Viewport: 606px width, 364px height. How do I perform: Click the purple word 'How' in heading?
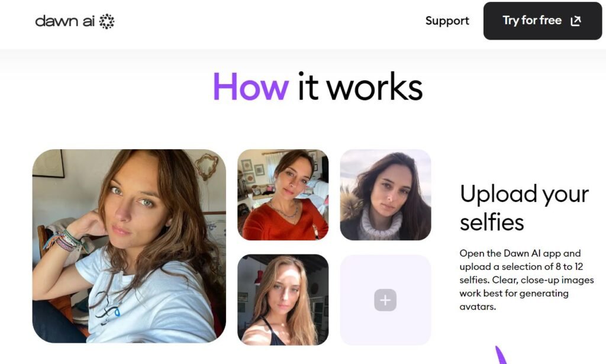251,86
